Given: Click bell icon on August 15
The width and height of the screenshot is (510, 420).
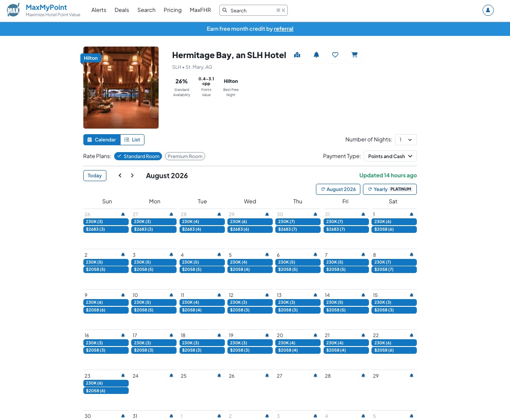Looking at the screenshot, I should click(411, 295).
